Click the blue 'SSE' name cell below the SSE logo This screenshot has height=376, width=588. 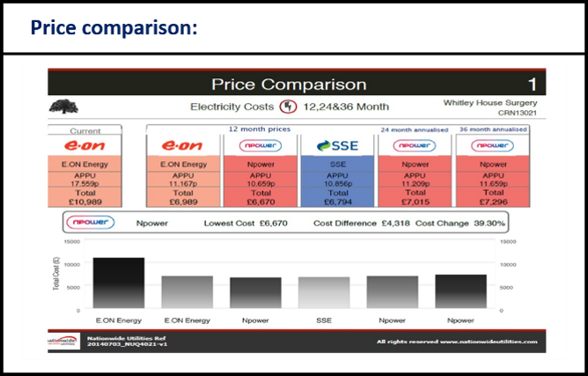pyautogui.click(x=337, y=164)
